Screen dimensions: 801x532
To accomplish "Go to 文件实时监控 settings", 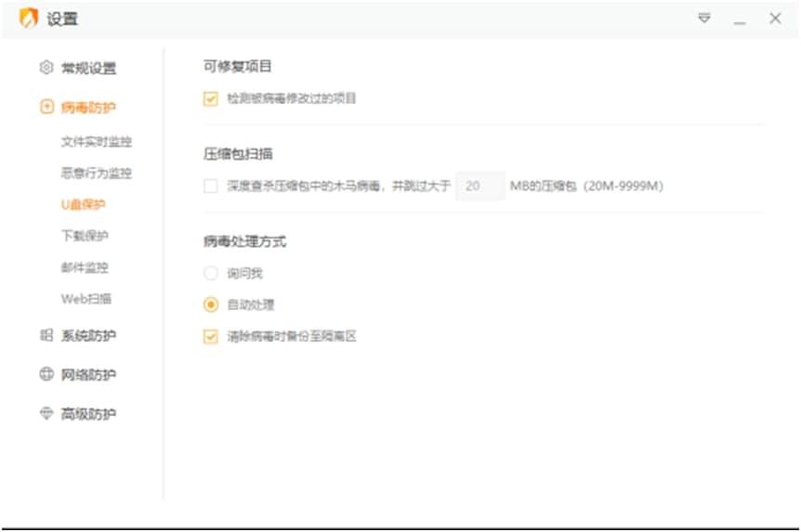I will 97,141.
